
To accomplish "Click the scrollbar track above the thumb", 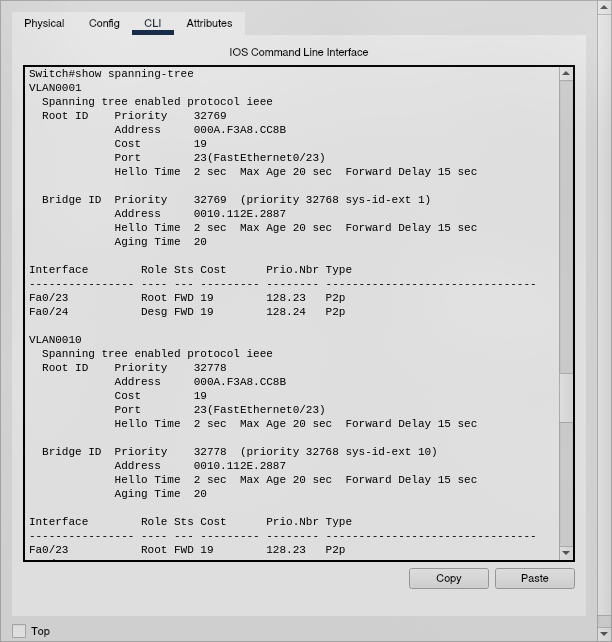I will pyautogui.click(x=566, y=220).
